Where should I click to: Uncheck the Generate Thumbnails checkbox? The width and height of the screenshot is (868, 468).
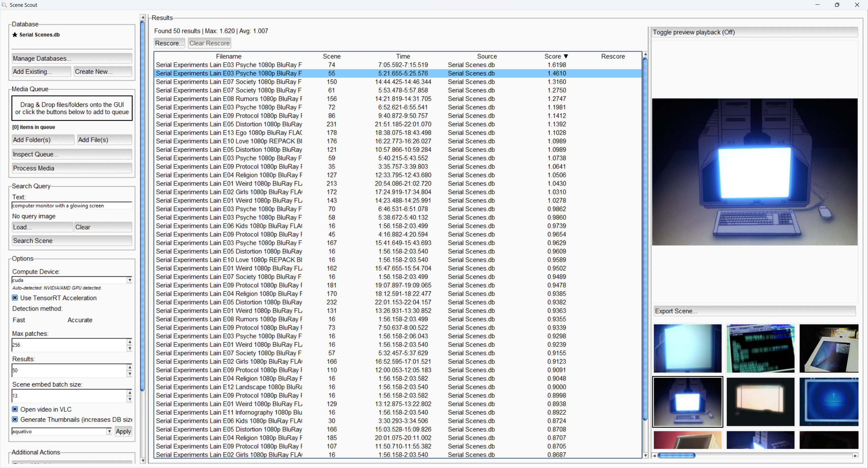(x=15, y=420)
